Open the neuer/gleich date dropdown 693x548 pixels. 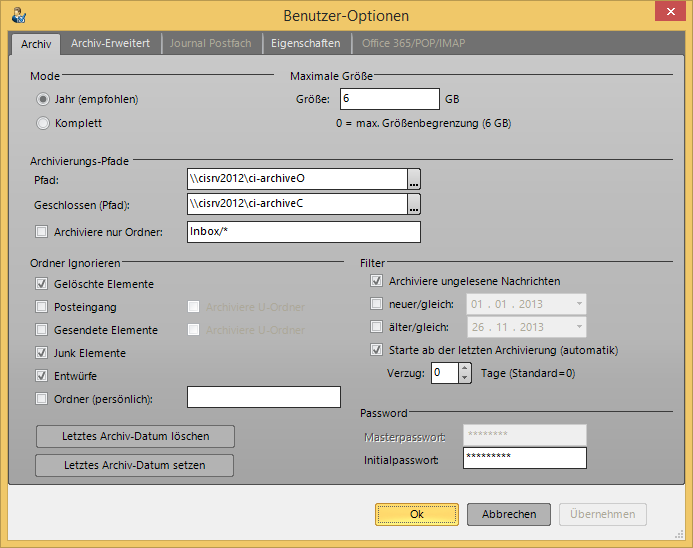coord(578,304)
